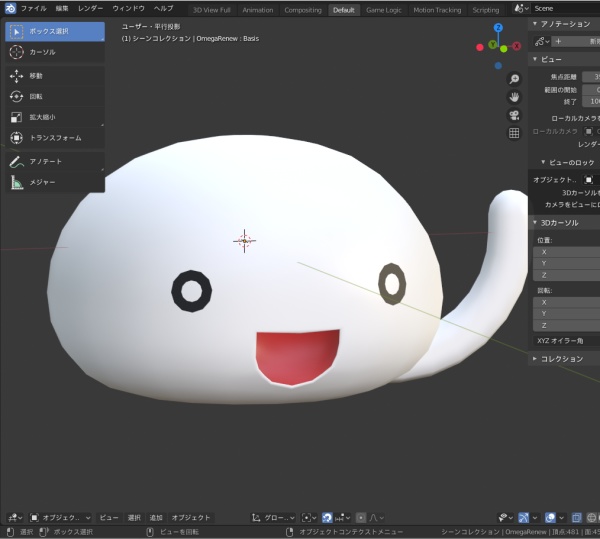Open overlay options dropdown arrow
This screenshot has height=539, width=600.
pos(561,518)
